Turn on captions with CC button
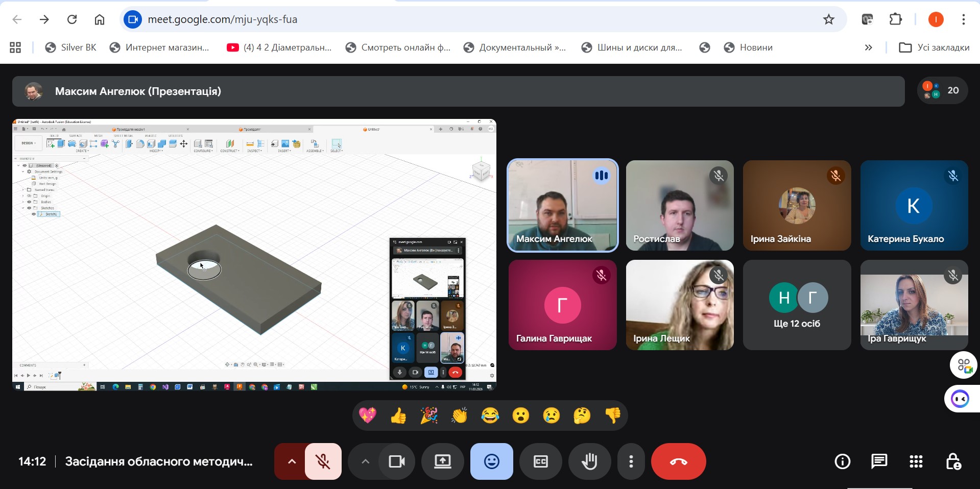The width and height of the screenshot is (980, 489). pos(540,461)
